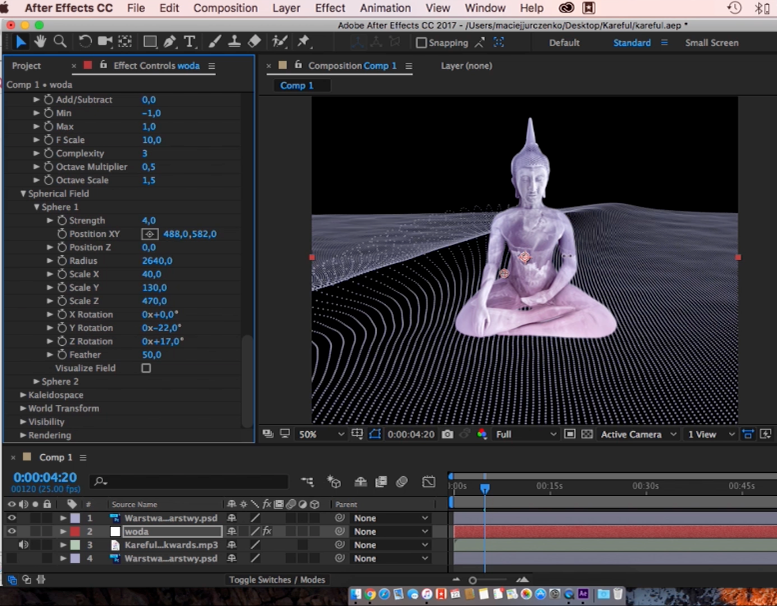This screenshot has width=777, height=606.
Task: Select the Rectangle shape tool
Action: point(150,42)
